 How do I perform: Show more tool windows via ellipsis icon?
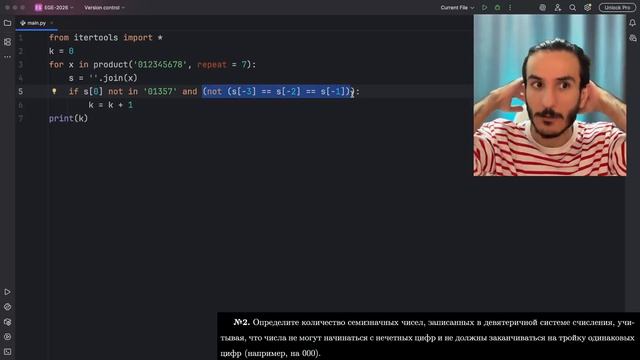point(7,57)
